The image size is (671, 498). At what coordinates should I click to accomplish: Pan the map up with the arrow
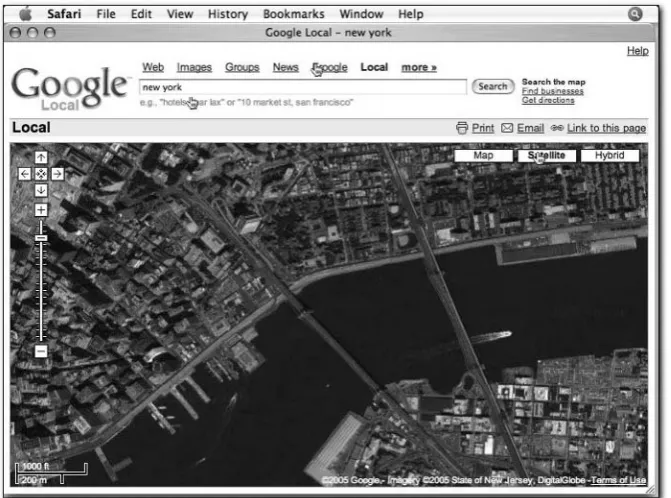point(41,157)
